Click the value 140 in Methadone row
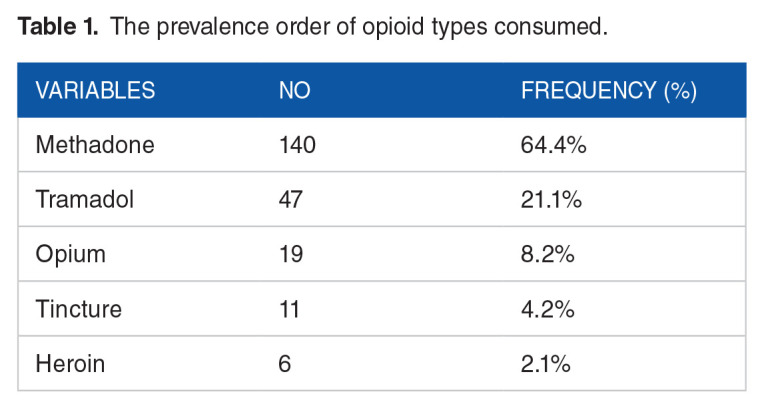Viewport: 772px width, 408px height. coord(297,145)
